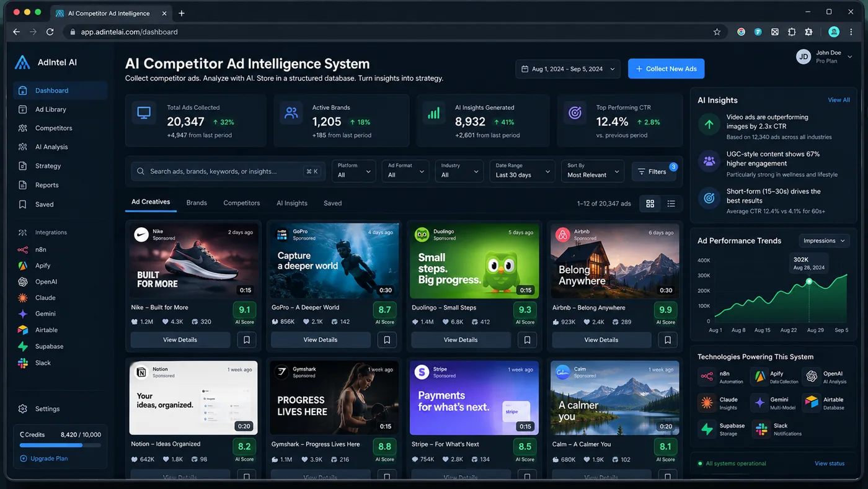The image size is (868, 489).
Task: Open the Strategy sidebar item
Action: [x=60, y=166]
